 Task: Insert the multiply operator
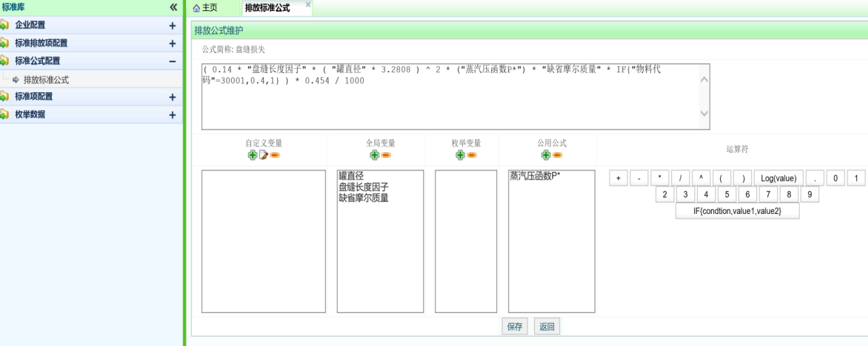click(660, 178)
